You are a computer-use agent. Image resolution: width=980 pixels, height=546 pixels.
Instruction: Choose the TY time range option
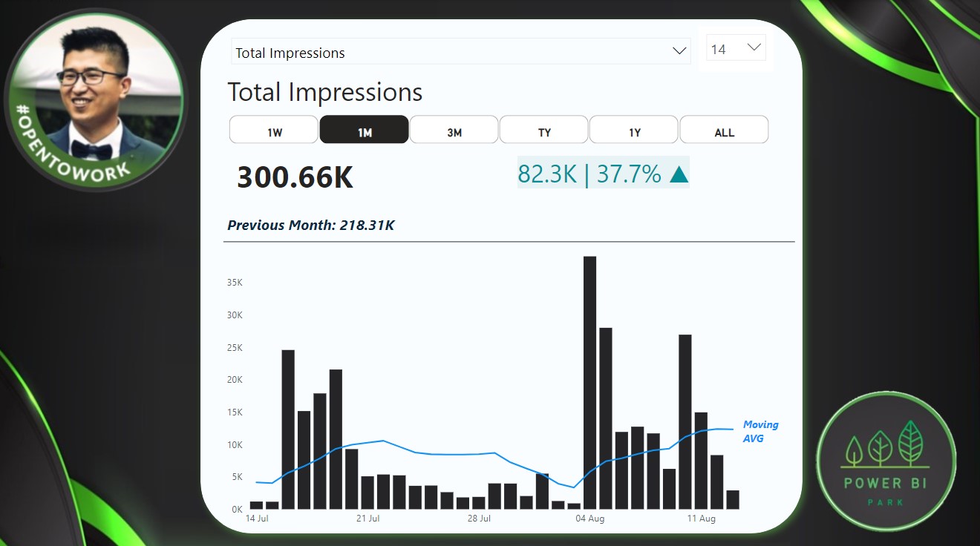(x=543, y=131)
